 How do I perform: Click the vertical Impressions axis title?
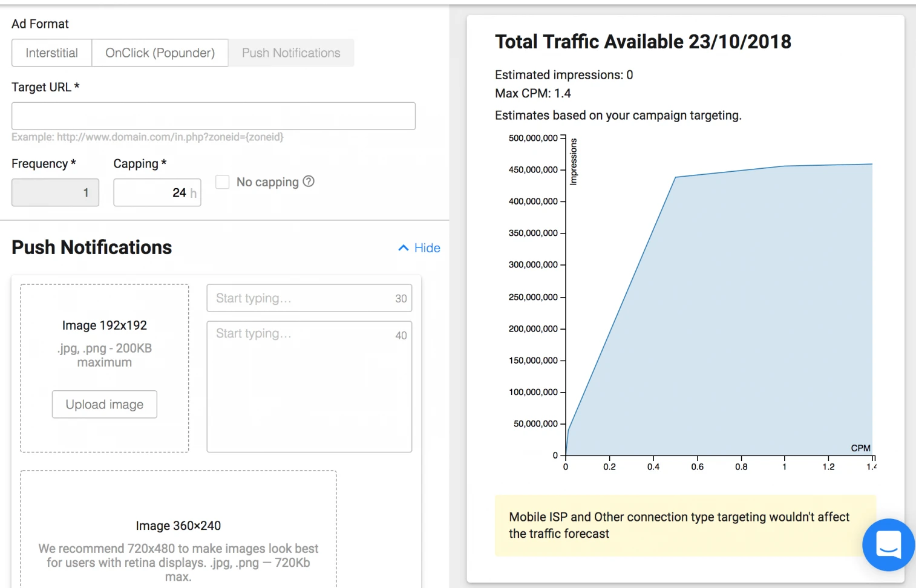(574, 162)
